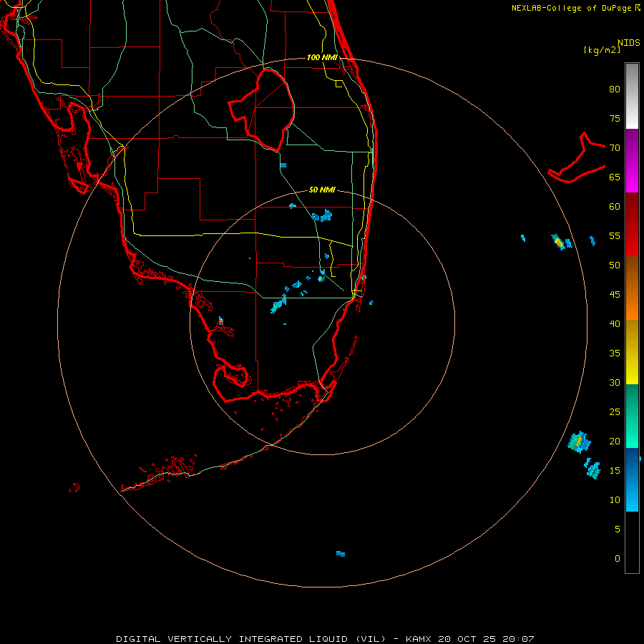644x644 pixels.
Task: Click the 20 value on the scale
Action: (x=615, y=441)
